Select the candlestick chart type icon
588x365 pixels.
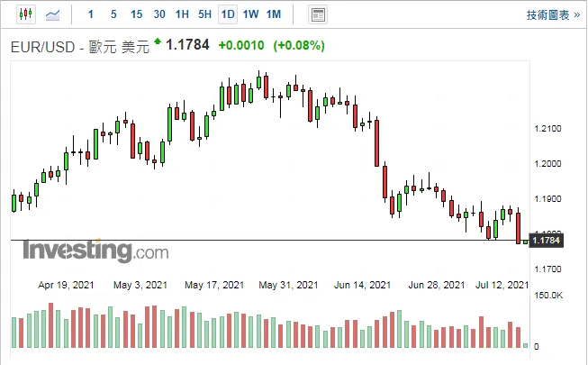[x=26, y=14]
